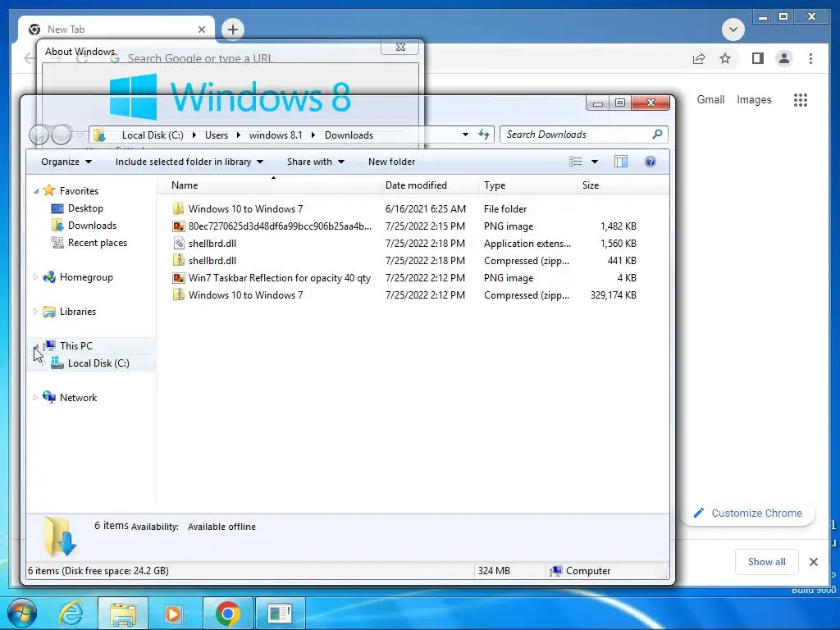Image resolution: width=840 pixels, height=630 pixels.
Task: Toggle the preview pane icon in Explorer
Action: tap(621, 162)
